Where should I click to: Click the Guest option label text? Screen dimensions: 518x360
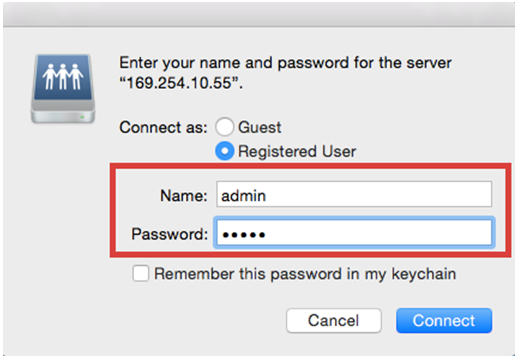(x=260, y=127)
